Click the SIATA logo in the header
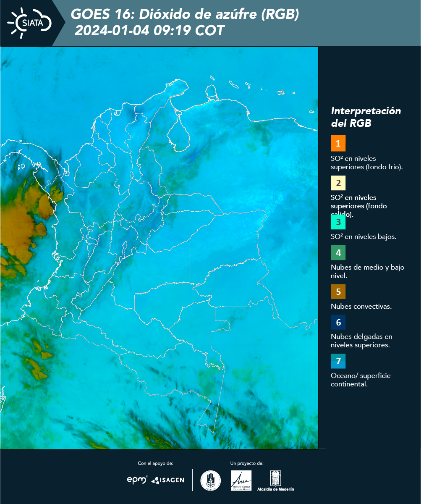421x504 pixels. coord(29,22)
